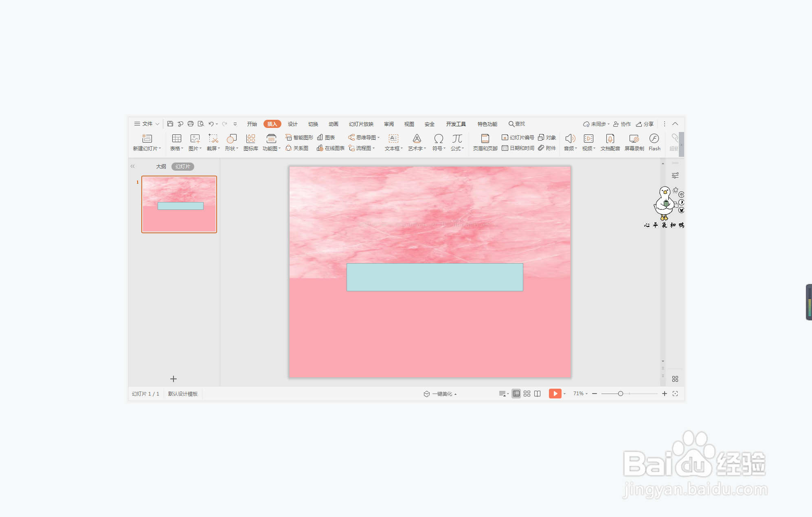Switch to slide sorter grid view

tap(527, 394)
